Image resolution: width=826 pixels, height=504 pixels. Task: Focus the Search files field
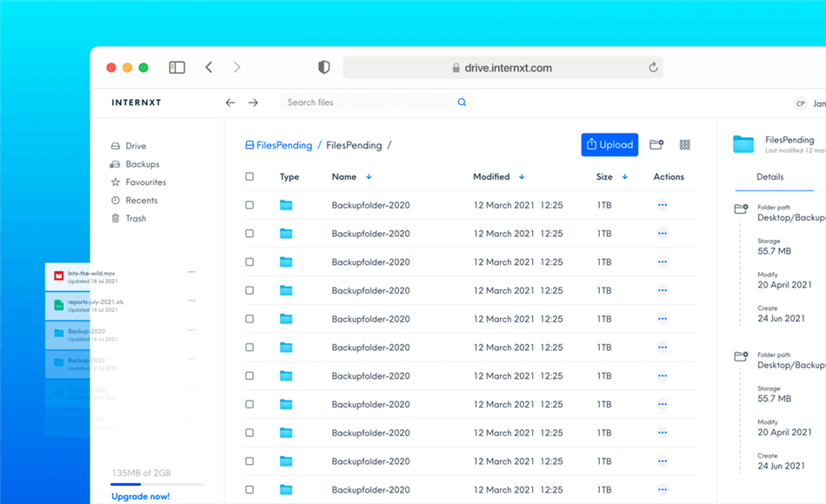click(376, 103)
